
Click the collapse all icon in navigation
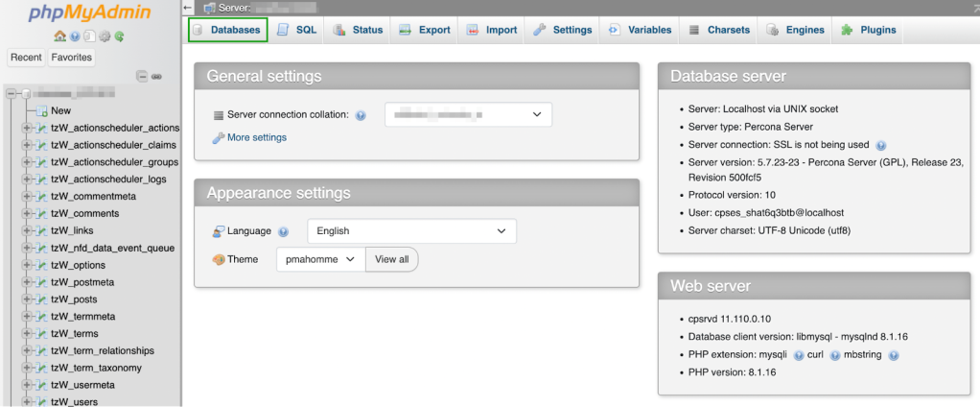(142, 76)
